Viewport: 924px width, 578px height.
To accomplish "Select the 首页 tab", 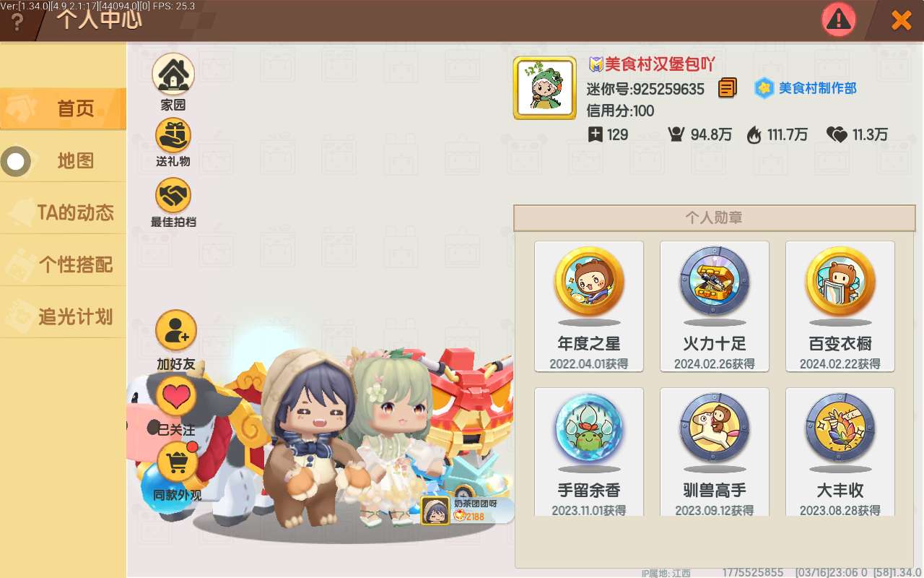I will pos(63,109).
